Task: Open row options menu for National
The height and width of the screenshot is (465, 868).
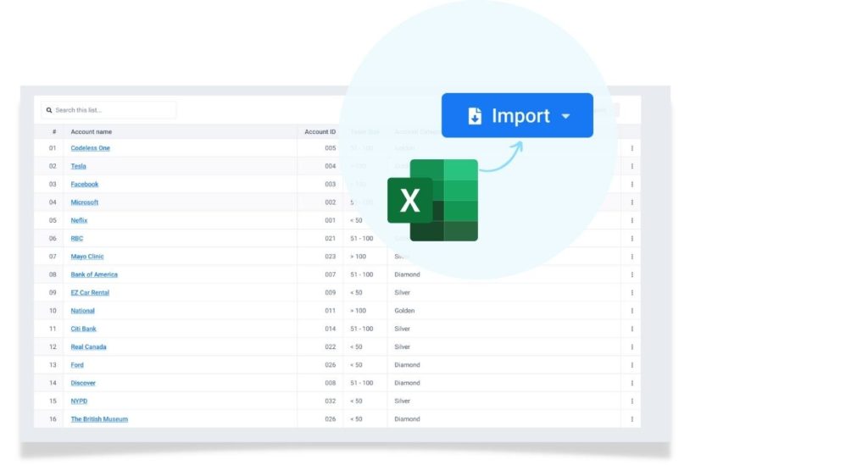Action: pyautogui.click(x=632, y=311)
